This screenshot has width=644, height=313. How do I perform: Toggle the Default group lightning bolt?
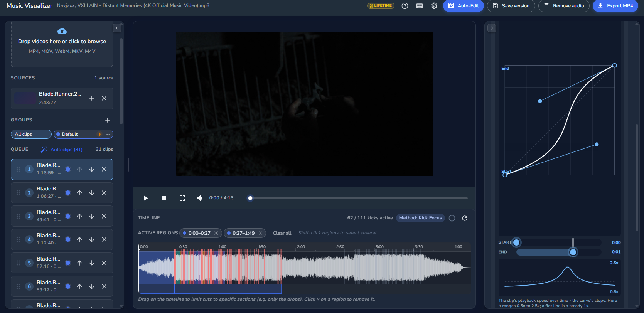click(100, 134)
